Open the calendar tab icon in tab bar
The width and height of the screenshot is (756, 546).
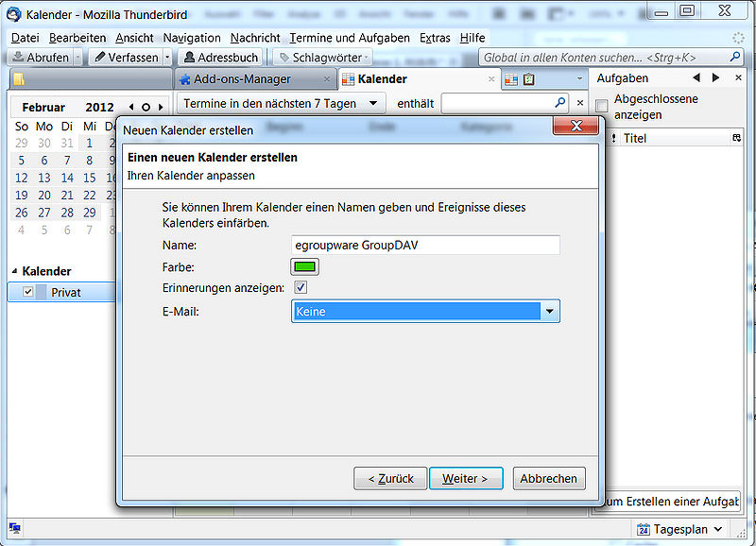[x=511, y=79]
